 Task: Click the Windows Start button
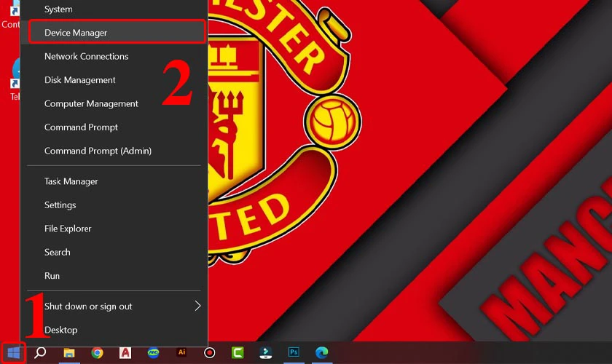[x=14, y=352]
